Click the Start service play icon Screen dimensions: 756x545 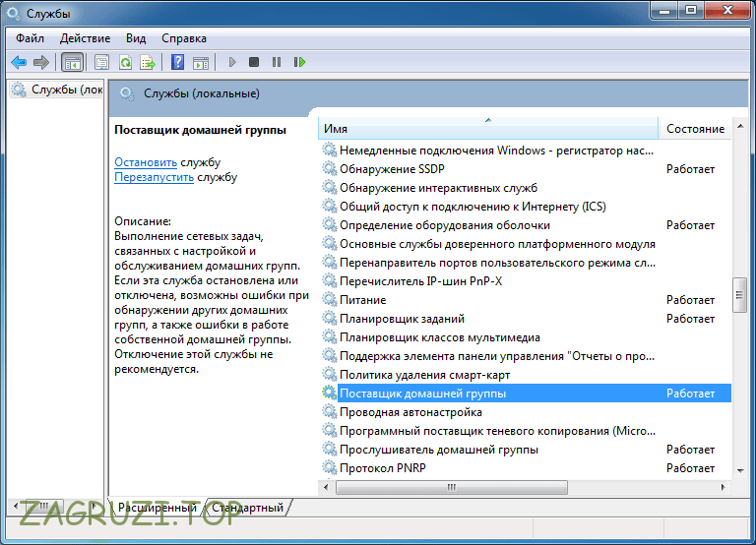[232, 62]
